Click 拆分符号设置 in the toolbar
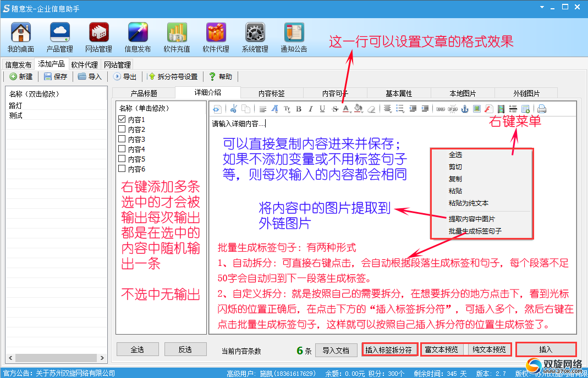 click(x=173, y=76)
